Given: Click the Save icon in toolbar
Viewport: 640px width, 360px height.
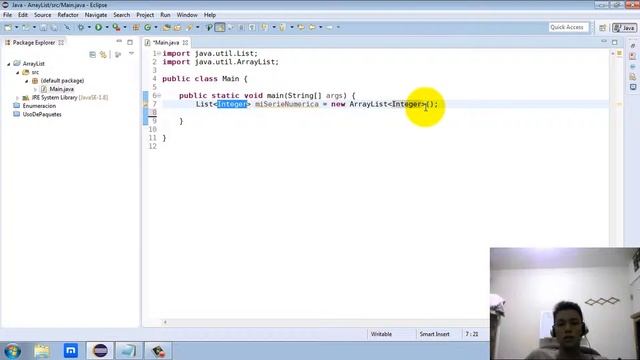Looking at the screenshot, I should pyautogui.click(x=43, y=27).
